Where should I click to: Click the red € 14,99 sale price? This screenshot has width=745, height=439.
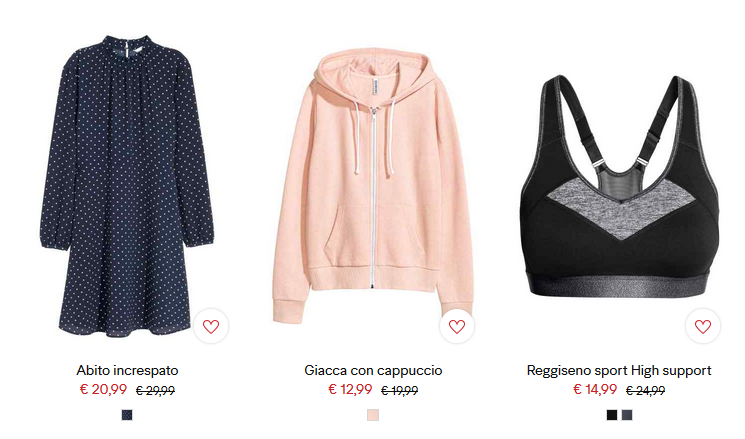click(x=595, y=390)
